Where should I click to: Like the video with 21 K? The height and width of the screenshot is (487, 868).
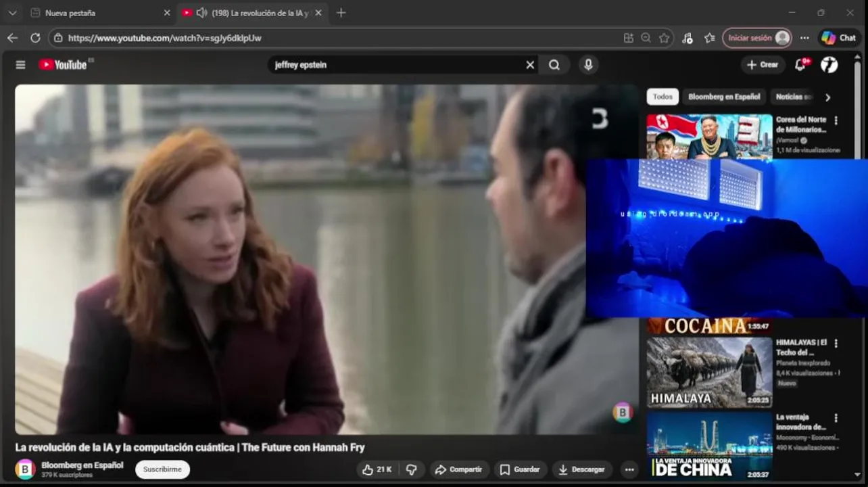(377, 469)
